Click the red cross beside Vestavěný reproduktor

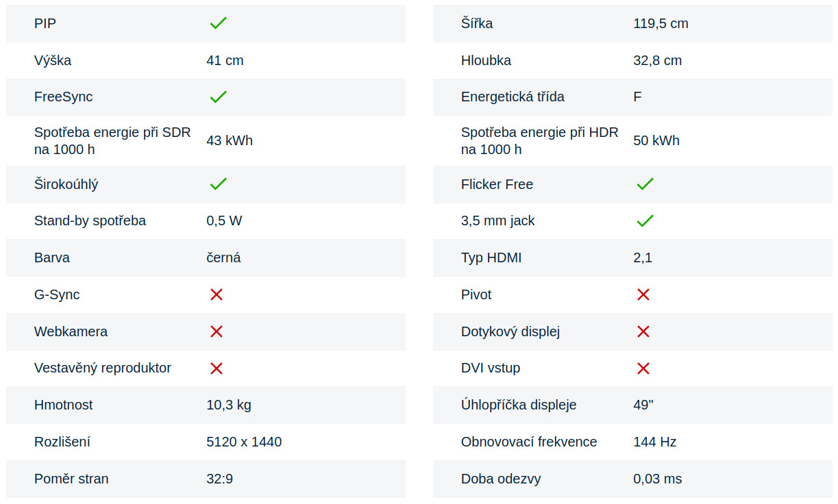pyautogui.click(x=217, y=368)
